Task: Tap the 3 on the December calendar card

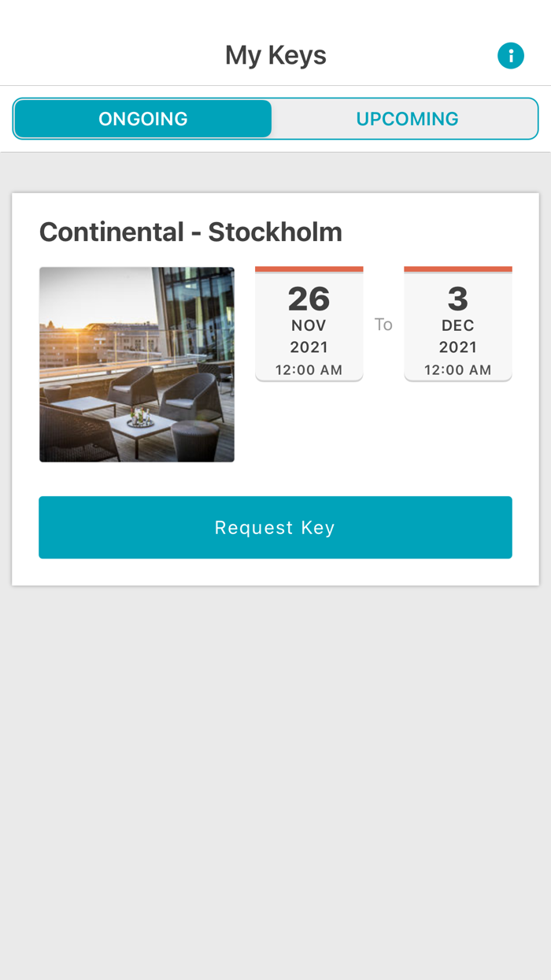Action: (x=458, y=298)
